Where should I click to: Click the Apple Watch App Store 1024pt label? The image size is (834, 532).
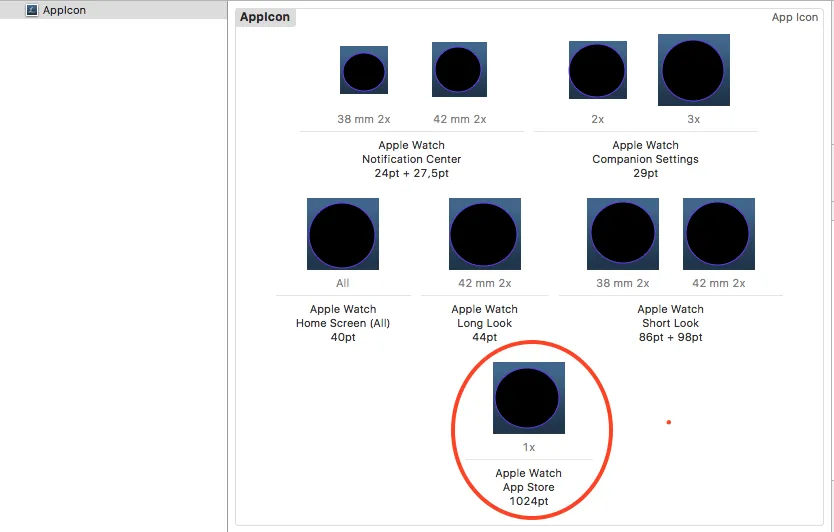click(529, 487)
